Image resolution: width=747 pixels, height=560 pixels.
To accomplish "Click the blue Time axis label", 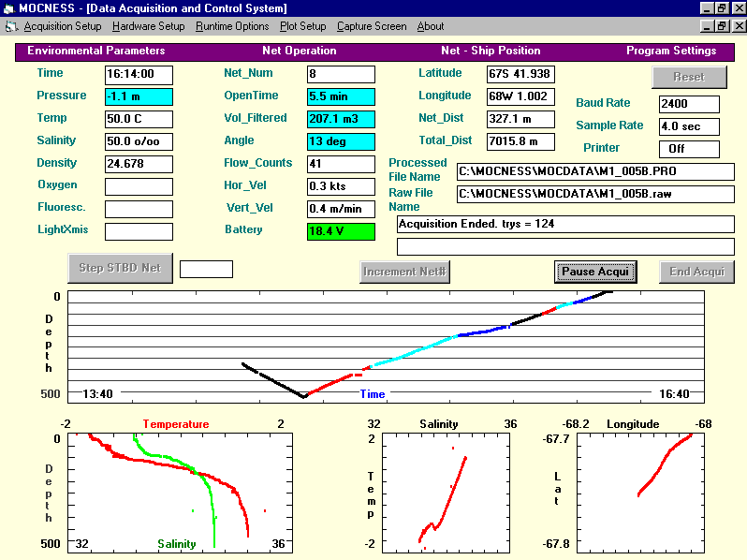I will 372,394.
